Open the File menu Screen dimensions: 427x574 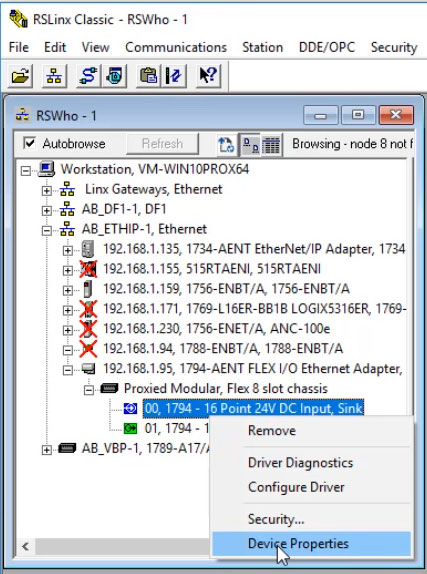19,47
